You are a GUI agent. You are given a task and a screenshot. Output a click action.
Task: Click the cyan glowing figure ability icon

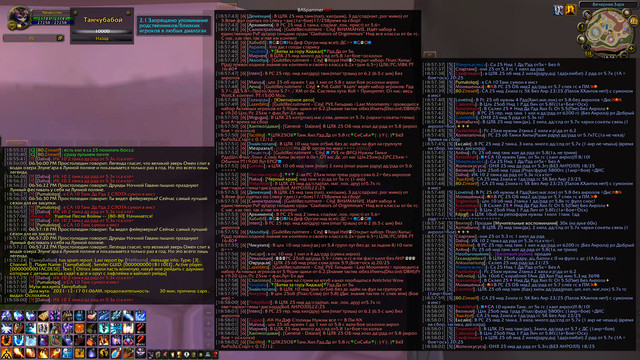(x=104, y=328)
